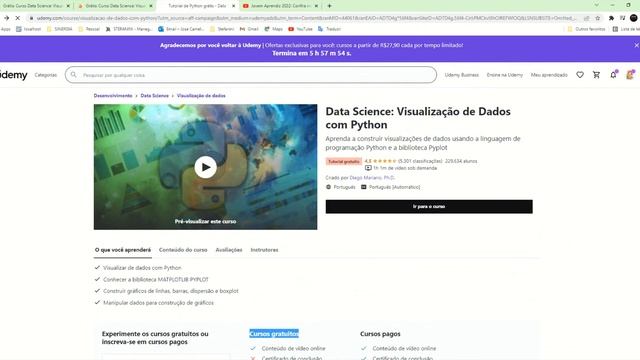Click the video on demand icon
This screenshot has width=640, height=360.
[x=368, y=168]
